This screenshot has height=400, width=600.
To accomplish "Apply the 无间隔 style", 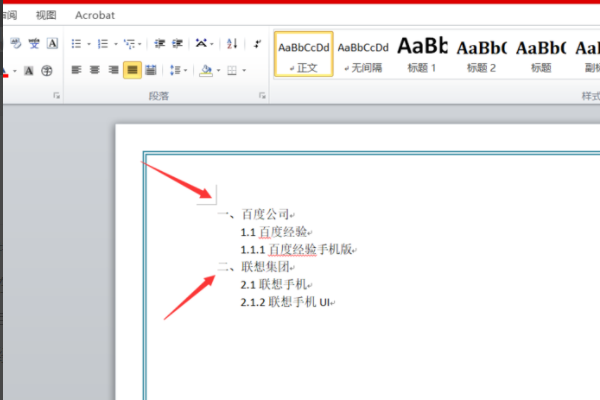I will click(362, 54).
